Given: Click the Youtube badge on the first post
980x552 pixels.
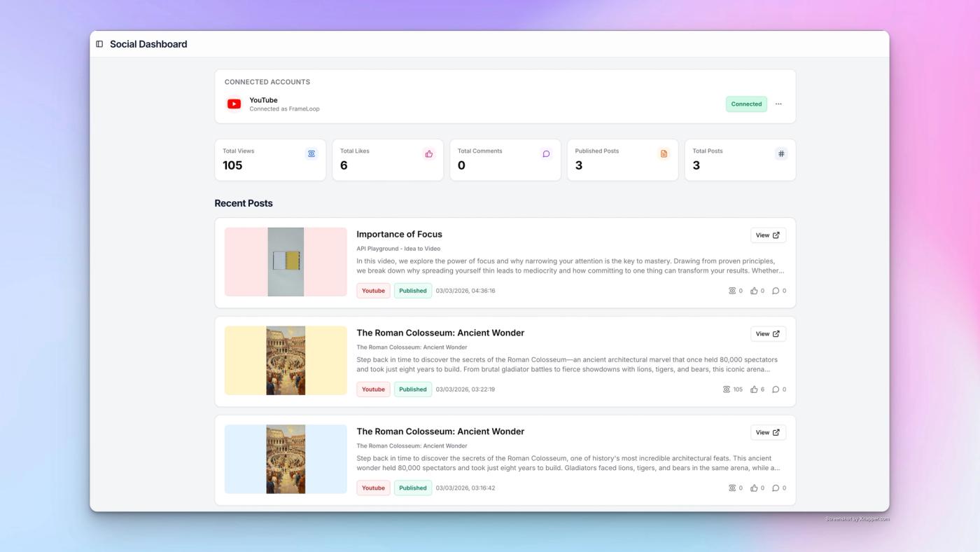Looking at the screenshot, I should pyautogui.click(x=373, y=290).
